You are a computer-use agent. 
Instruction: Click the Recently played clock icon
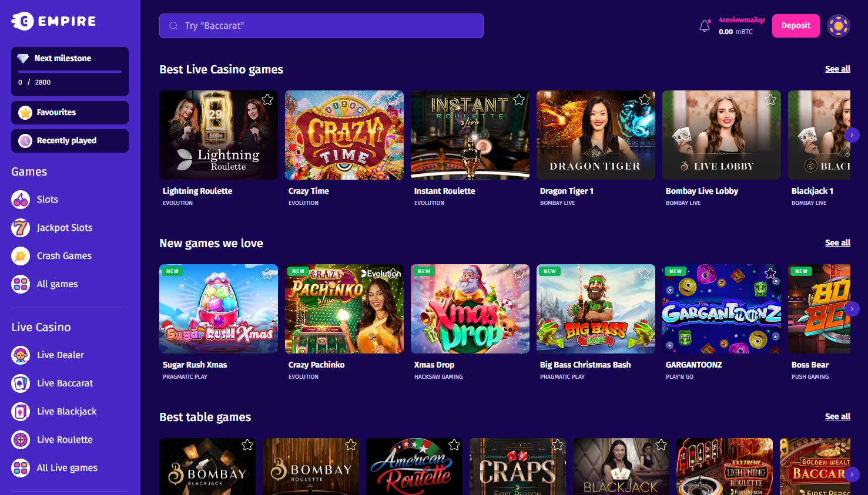point(25,141)
